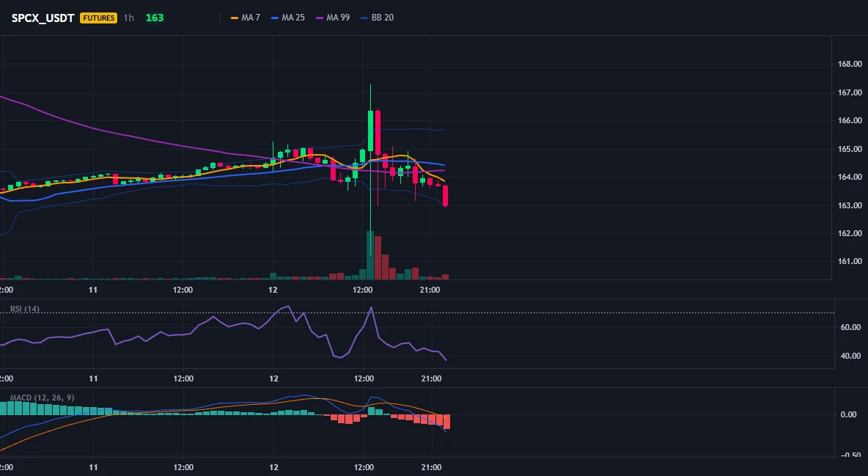Viewport: 868px width, 476px height.
Task: Toggle the MA 99 legend entry
Action: (x=333, y=18)
